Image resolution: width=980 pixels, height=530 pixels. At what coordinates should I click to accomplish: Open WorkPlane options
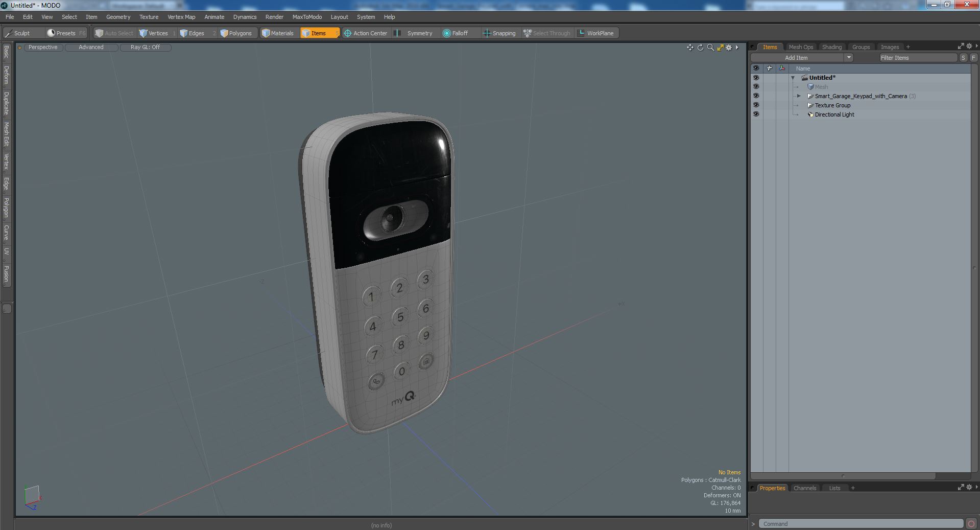pos(596,33)
